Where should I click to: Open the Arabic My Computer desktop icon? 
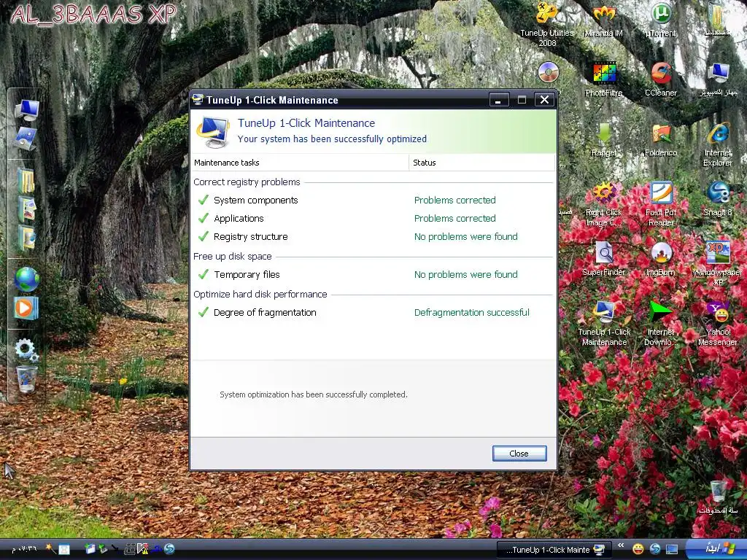[718, 79]
